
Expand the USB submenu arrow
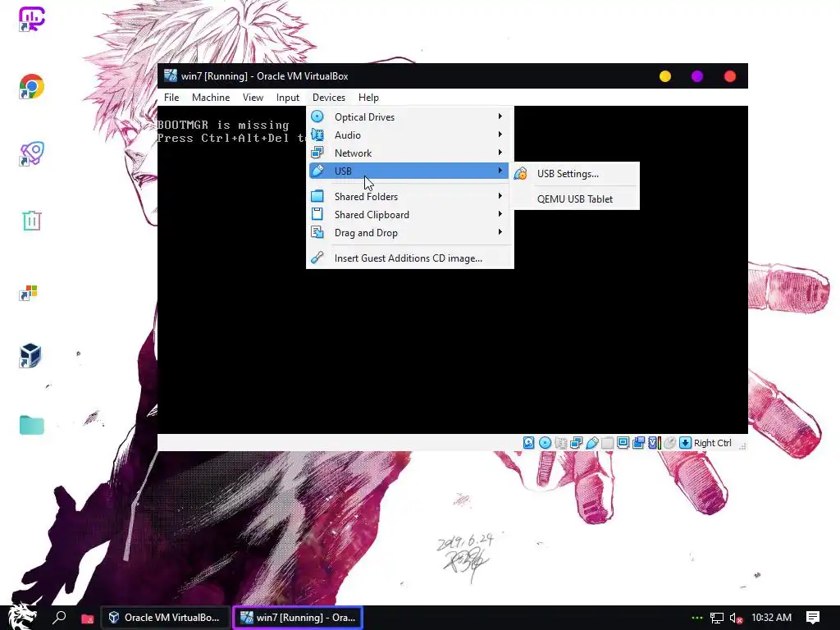(x=500, y=171)
